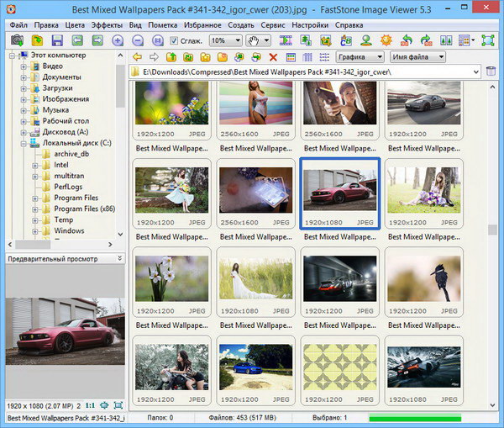This screenshot has height=428, width=504.
Task: Expand the Program Files folder node
Action: point(37,198)
